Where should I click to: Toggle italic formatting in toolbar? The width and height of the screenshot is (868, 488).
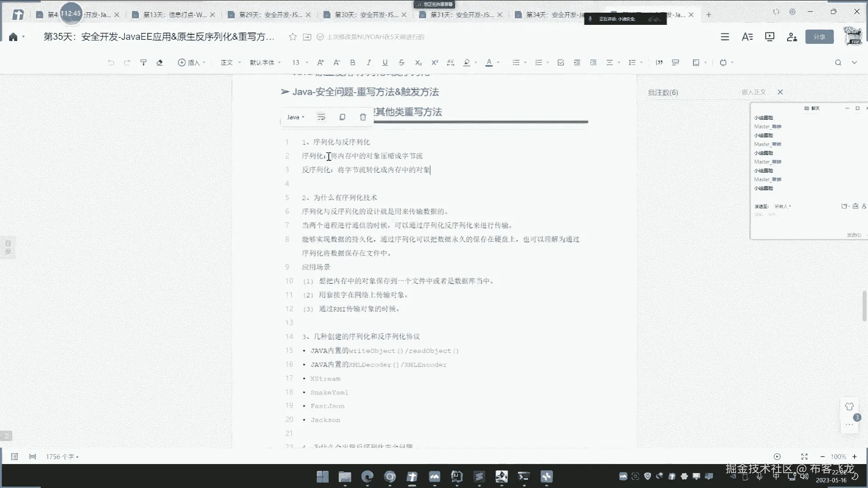(x=368, y=63)
